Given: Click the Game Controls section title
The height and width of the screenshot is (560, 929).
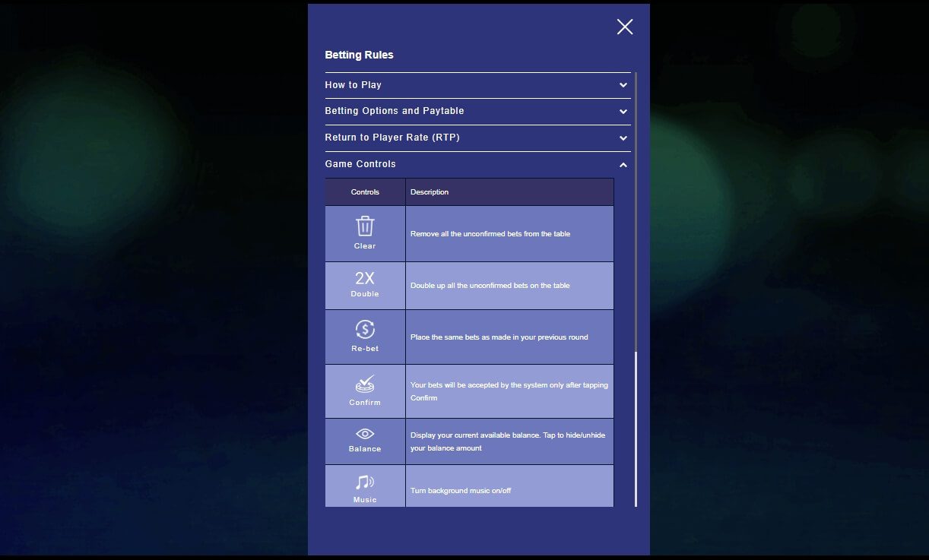Looking at the screenshot, I should (x=360, y=164).
